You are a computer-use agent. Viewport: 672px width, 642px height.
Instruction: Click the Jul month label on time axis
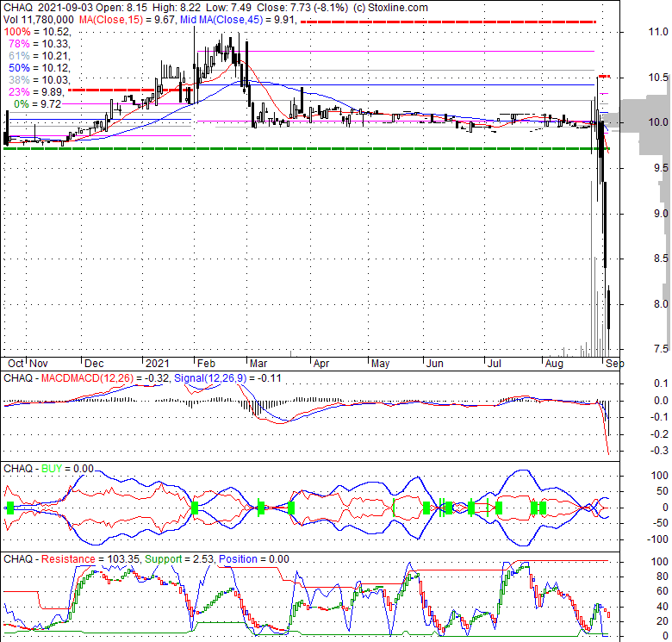(x=495, y=364)
